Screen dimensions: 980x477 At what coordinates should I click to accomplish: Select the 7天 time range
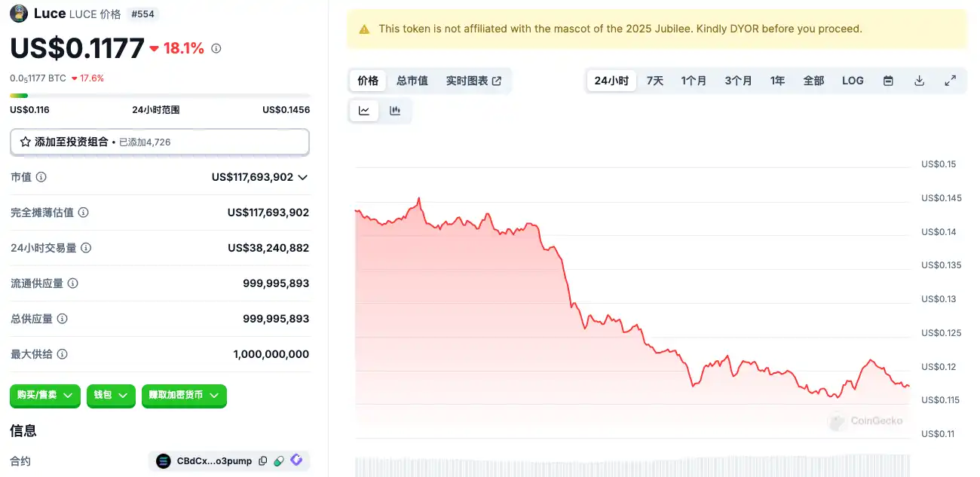pyautogui.click(x=655, y=81)
